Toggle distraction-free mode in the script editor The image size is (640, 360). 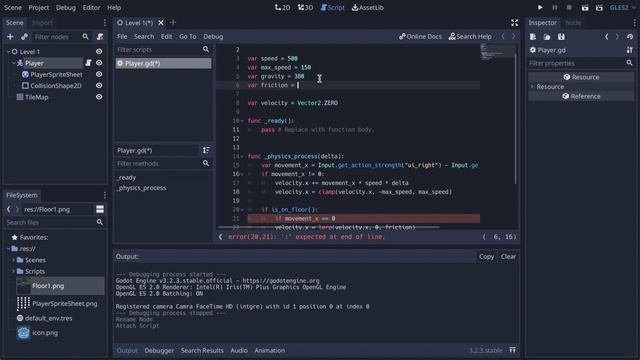[514, 23]
